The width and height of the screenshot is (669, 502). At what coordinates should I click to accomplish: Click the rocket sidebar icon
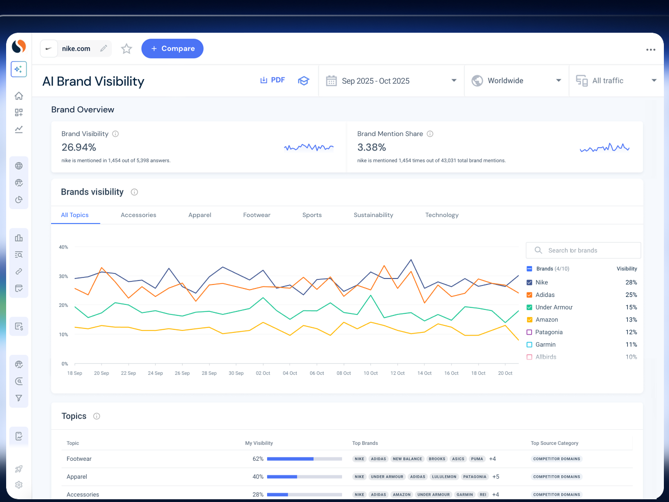click(19, 469)
